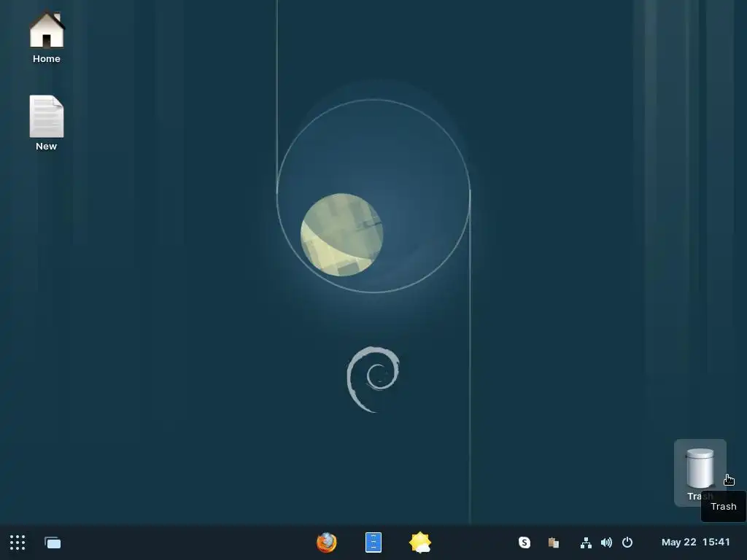Open Skype from the system tray

524,542
